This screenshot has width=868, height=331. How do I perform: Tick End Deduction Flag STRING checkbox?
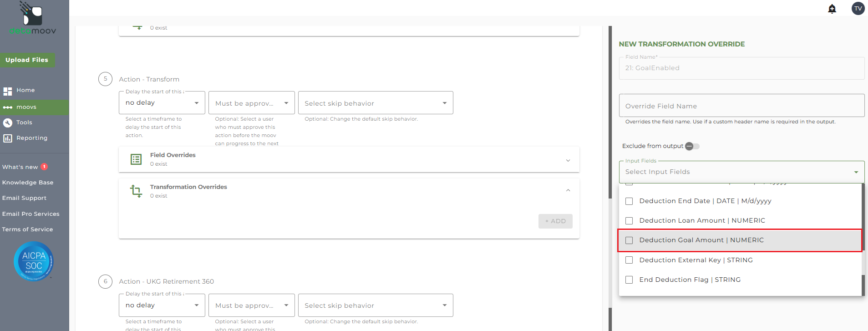click(629, 280)
